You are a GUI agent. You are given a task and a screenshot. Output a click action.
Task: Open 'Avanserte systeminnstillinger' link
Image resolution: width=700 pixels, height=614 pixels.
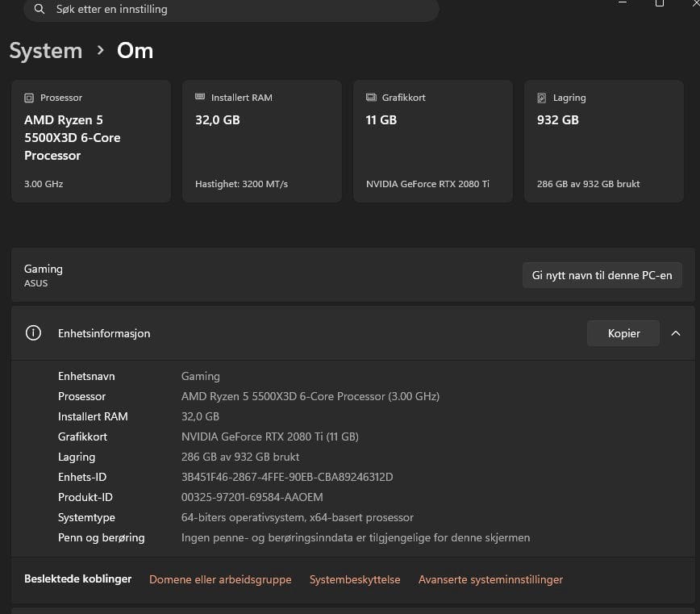[490, 579]
